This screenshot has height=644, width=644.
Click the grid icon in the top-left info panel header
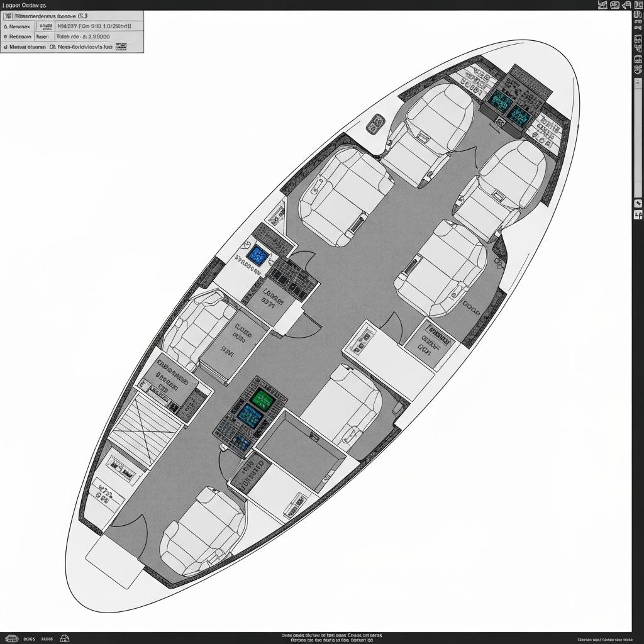pos(8,16)
